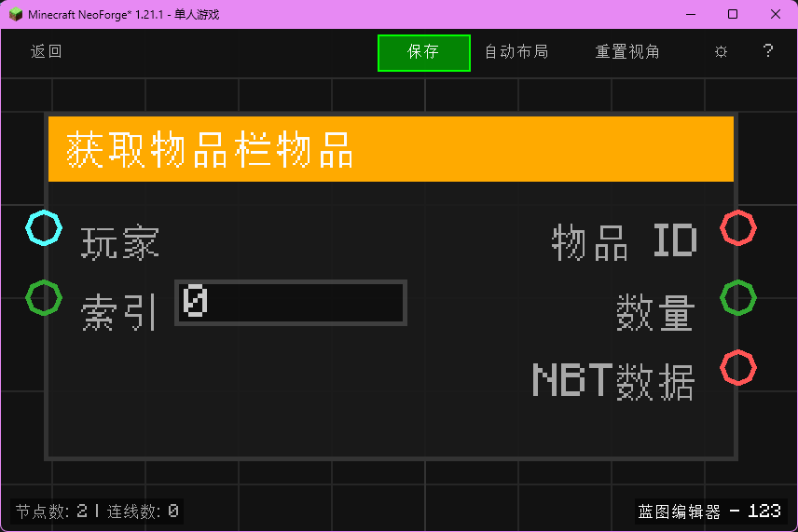Click the 物品 ID output label

pyautogui.click(x=625, y=241)
